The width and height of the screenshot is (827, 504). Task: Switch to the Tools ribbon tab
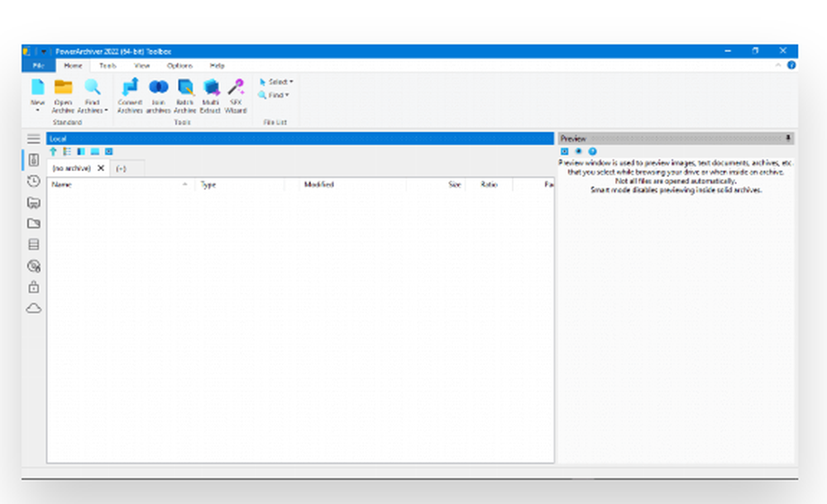pyautogui.click(x=108, y=65)
